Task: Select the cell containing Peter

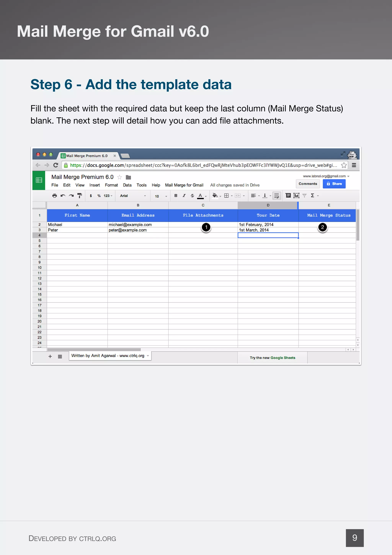Action: (x=77, y=230)
